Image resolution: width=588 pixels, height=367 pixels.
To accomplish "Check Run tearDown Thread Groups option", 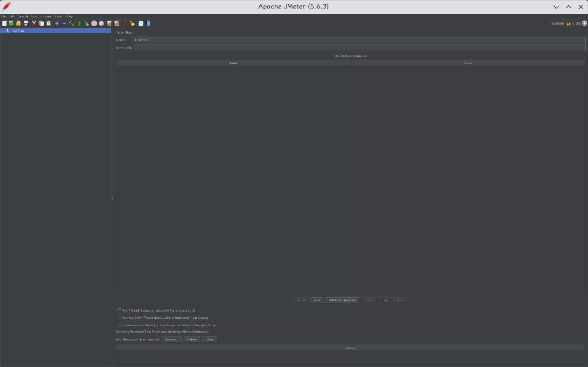I will coord(119,318).
